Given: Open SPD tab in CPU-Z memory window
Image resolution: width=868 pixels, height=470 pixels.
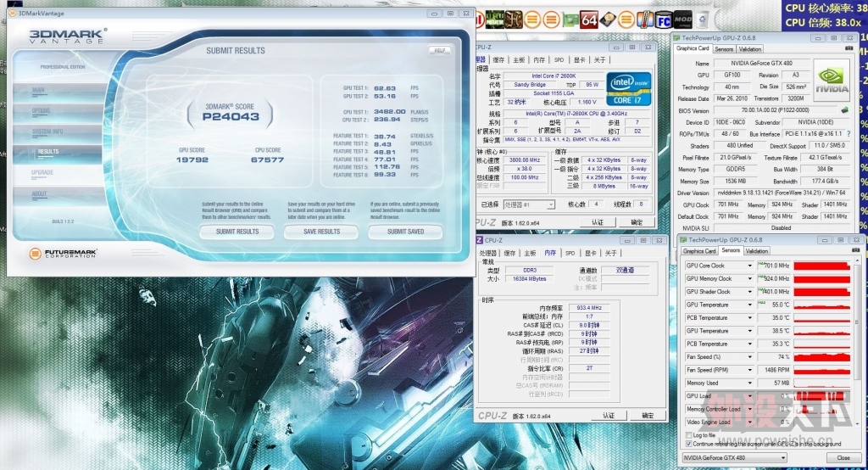Looking at the screenshot, I should [x=570, y=253].
